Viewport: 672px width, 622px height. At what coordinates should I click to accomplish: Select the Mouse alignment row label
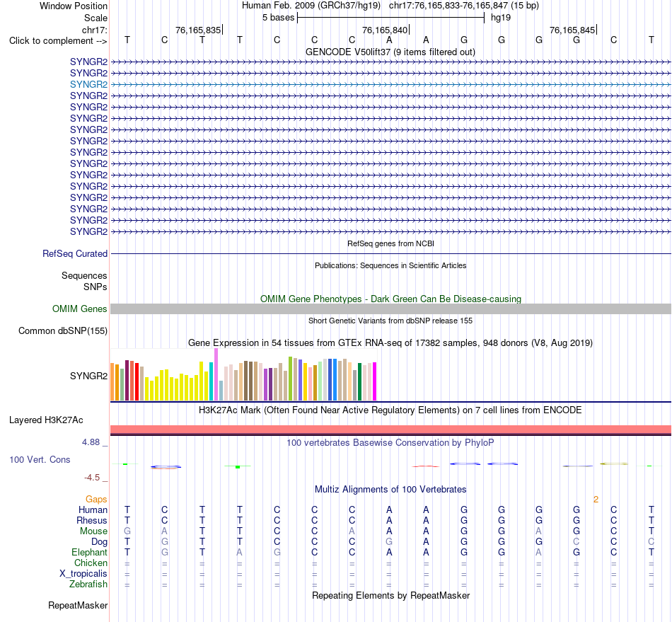click(x=93, y=531)
